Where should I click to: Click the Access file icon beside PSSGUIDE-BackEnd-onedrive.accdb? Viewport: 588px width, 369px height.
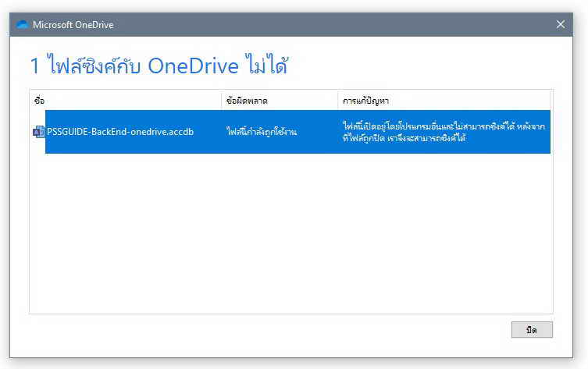click(x=38, y=132)
